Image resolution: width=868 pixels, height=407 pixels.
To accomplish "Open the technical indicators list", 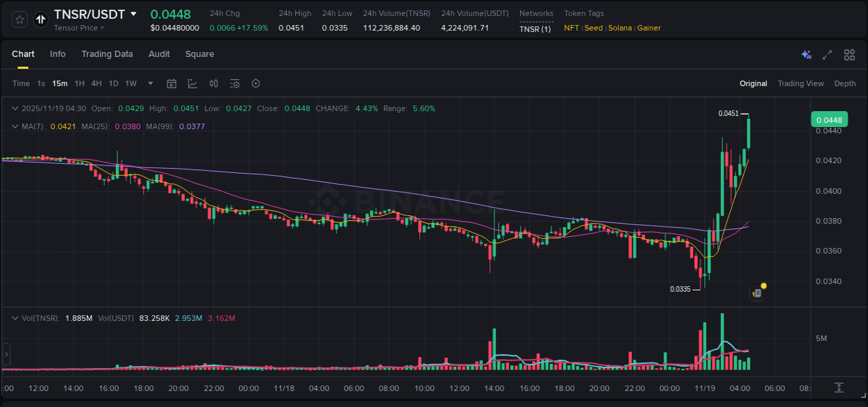I will click(234, 83).
